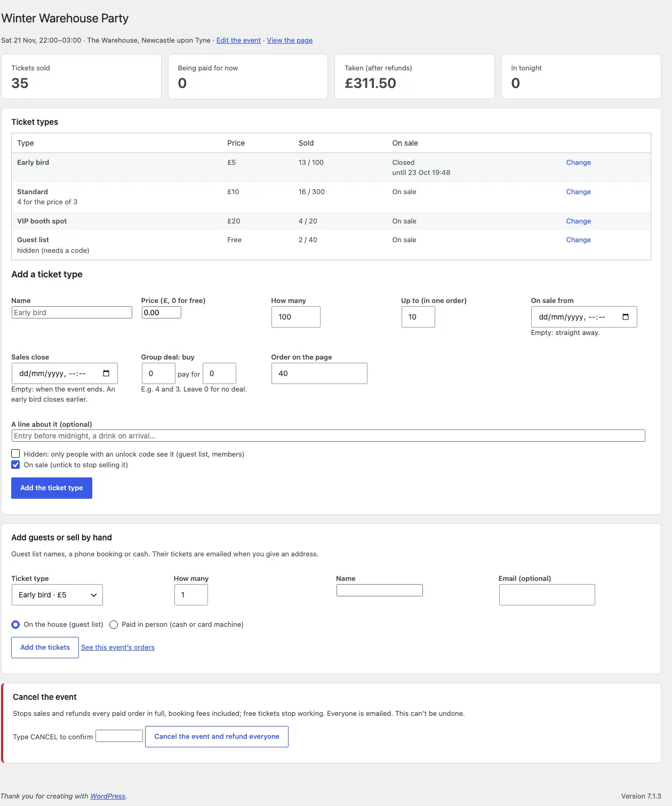Screen dimensions: 672x806
Task: Click the Tickets sold card showing 35
Action: pos(81,76)
